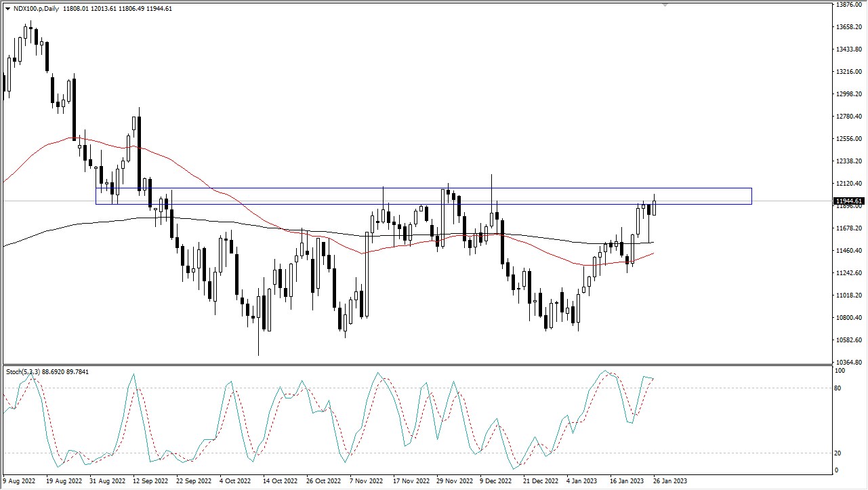
Task: Click the 13216.00 price axis label
Action: coord(848,72)
